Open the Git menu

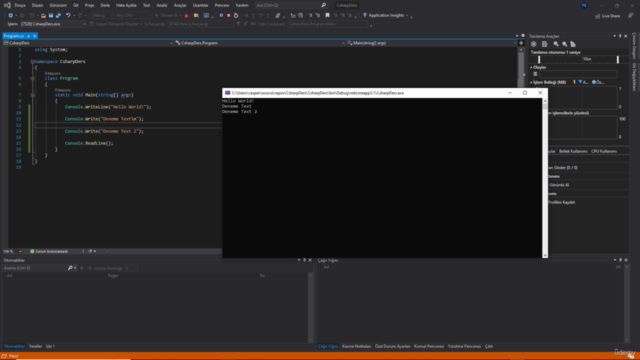tap(76, 5)
